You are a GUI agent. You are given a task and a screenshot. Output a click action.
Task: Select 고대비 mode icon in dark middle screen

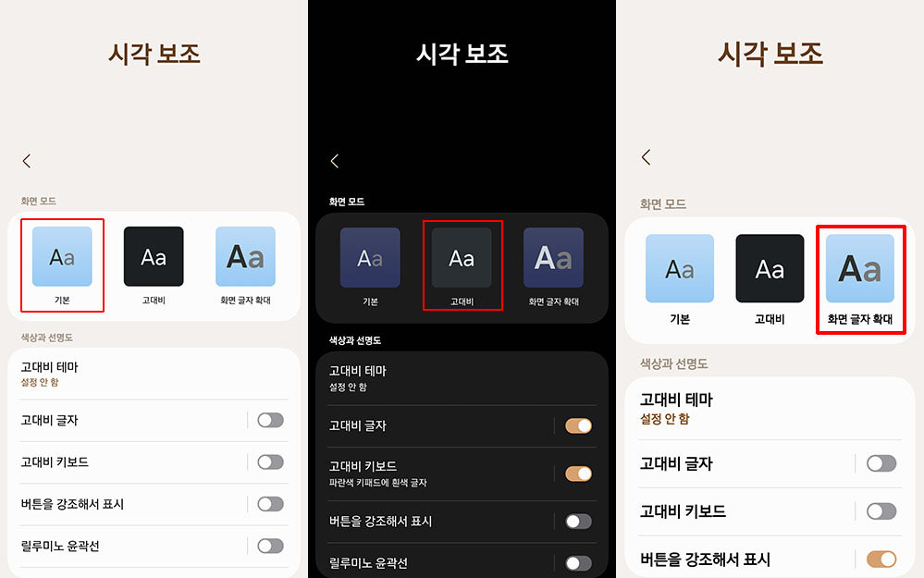click(x=462, y=257)
